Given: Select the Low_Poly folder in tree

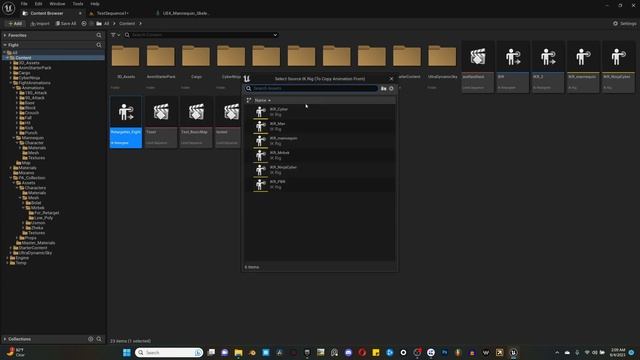Looking at the screenshot, I should point(44,218).
